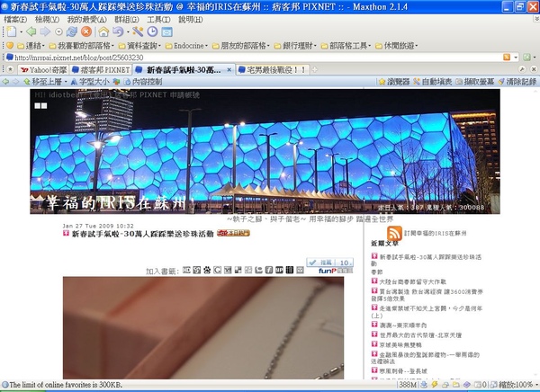Expand the 休閒旅遊 bookmarks folder
Screen dimensions: 540x392
coord(396,46)
